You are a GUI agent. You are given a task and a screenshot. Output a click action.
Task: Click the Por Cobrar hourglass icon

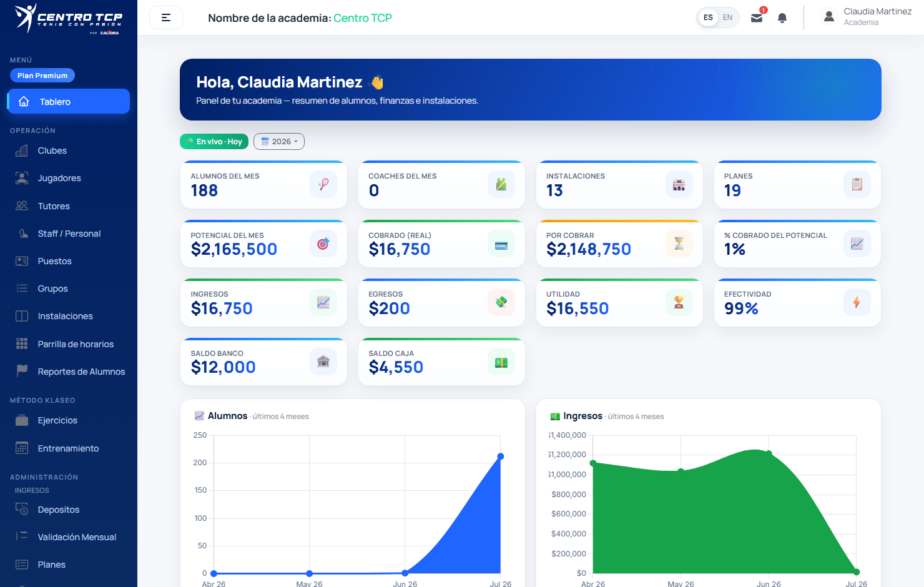point(679,244)
